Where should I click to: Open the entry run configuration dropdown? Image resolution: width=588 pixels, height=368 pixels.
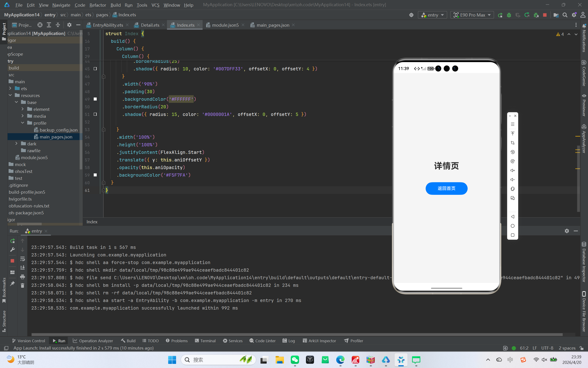point(433,15)
